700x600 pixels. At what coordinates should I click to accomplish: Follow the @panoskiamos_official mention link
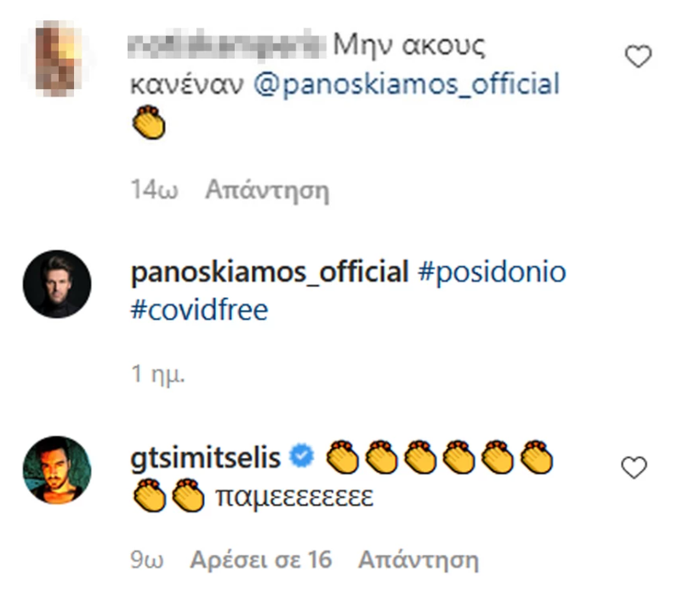[x=406, y=85]
